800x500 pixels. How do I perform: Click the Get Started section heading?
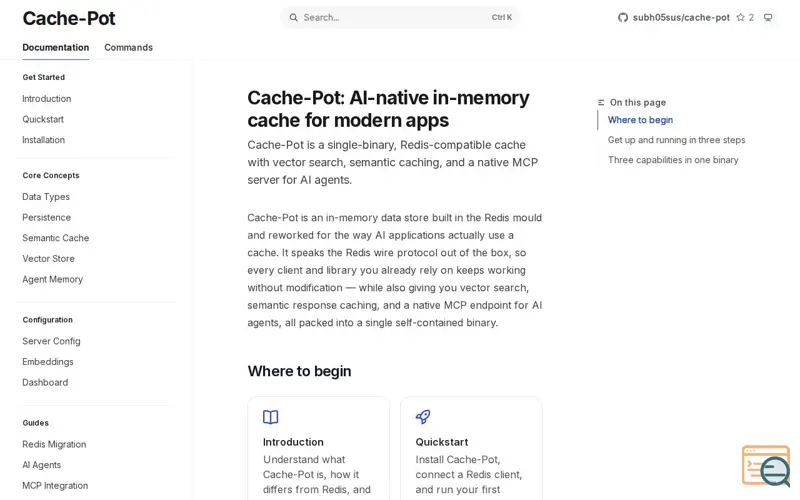click(x=43, y=77)
